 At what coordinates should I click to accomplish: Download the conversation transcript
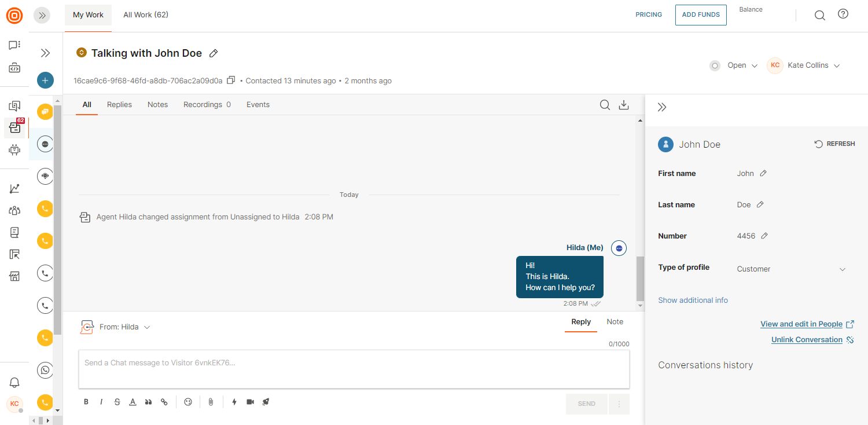[x=623, y=105]
